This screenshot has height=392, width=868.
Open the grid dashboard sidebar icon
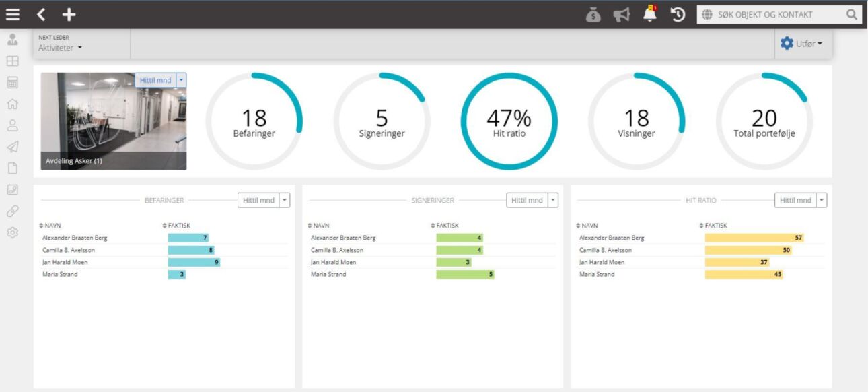[12, 61]
